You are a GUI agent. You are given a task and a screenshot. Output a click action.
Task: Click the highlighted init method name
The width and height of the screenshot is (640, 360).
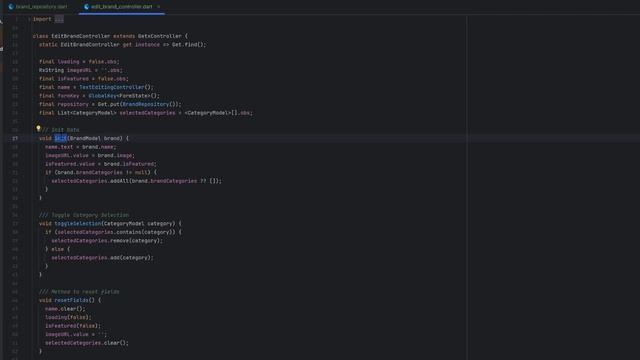click(x=60, y=138)
